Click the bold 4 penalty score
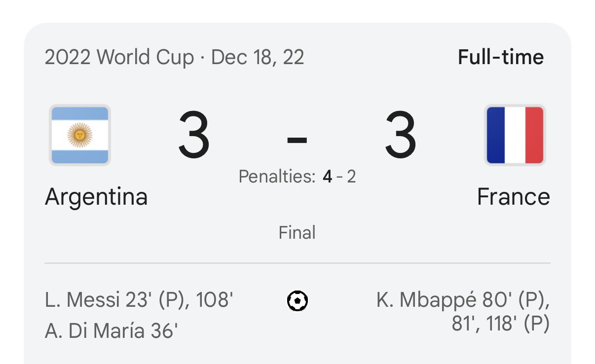The width and height of the screenshot is (595, 364). coord(328,176)
